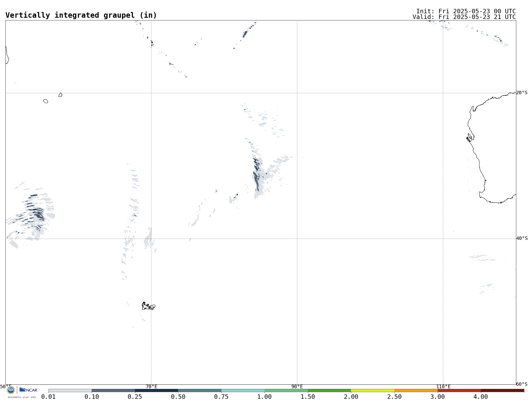Click the 70°E longitude label
This screenshot has width=532, height=400.
click(x=151, y=386)
